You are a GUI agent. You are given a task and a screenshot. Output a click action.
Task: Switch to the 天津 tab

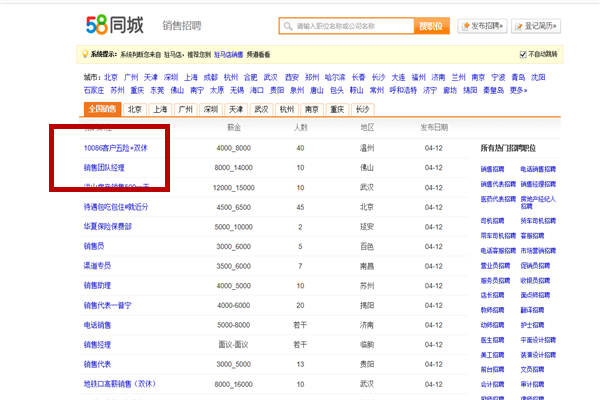point(236,109)
